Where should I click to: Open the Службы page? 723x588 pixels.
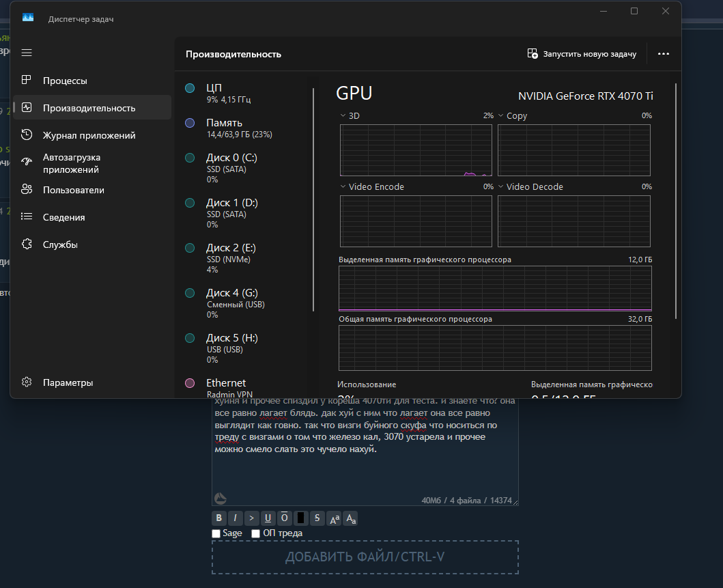92,244
